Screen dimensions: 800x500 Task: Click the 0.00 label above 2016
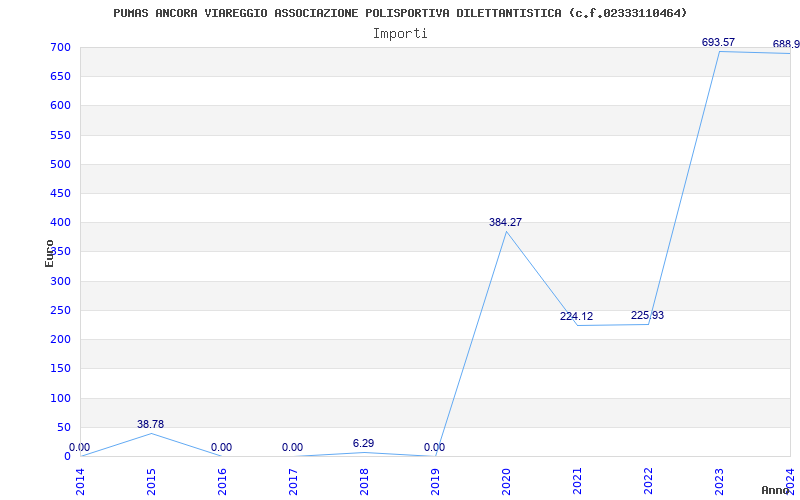(x=221, y=447)
